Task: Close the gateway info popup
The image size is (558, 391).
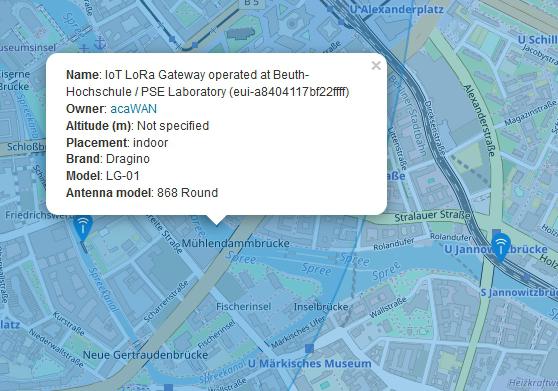Action: (376, 65)
